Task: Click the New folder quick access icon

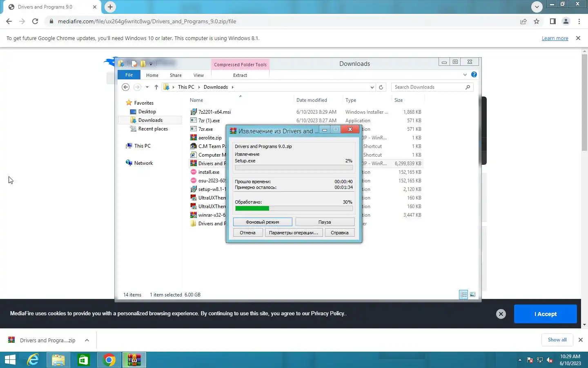Action: pyautogui.click(x=143, y=63)
